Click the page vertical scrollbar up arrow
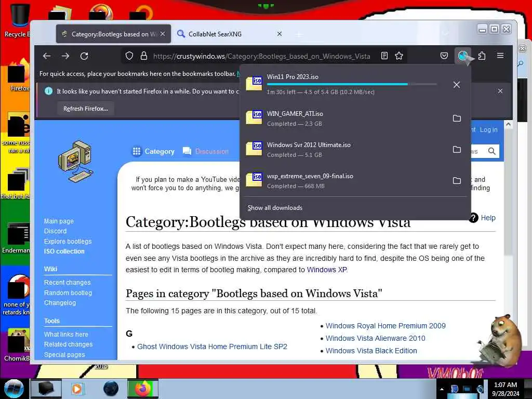The image size is (532, 399). [x=508, y=124]
